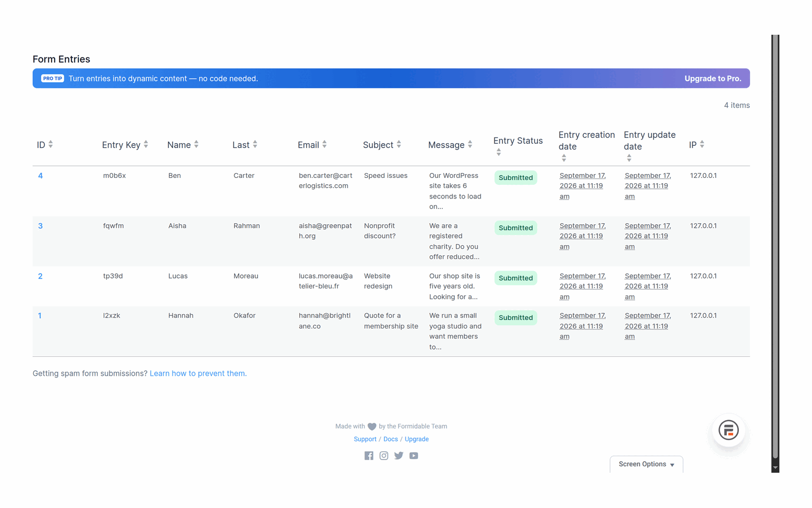Select email aisha@greenpath.org
The image size is (812, 508).
coord(325,231)
